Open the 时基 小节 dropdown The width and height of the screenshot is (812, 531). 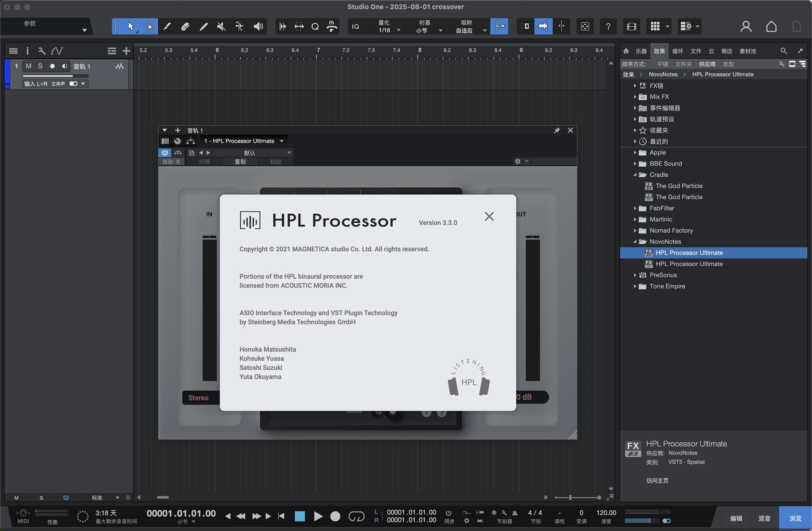428,26
